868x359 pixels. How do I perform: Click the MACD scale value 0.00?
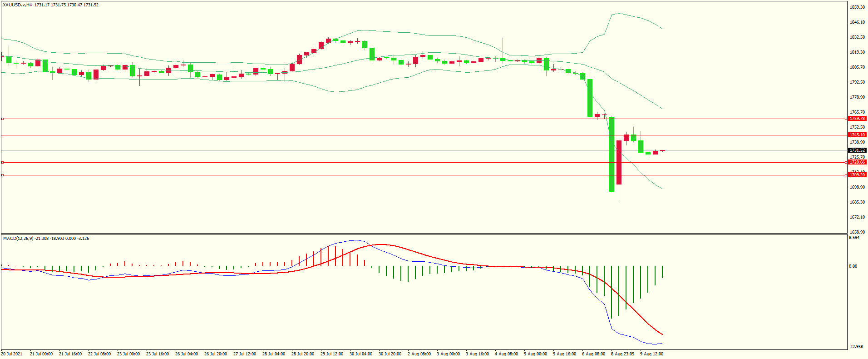pyautogui.click(x=853, y=266)
